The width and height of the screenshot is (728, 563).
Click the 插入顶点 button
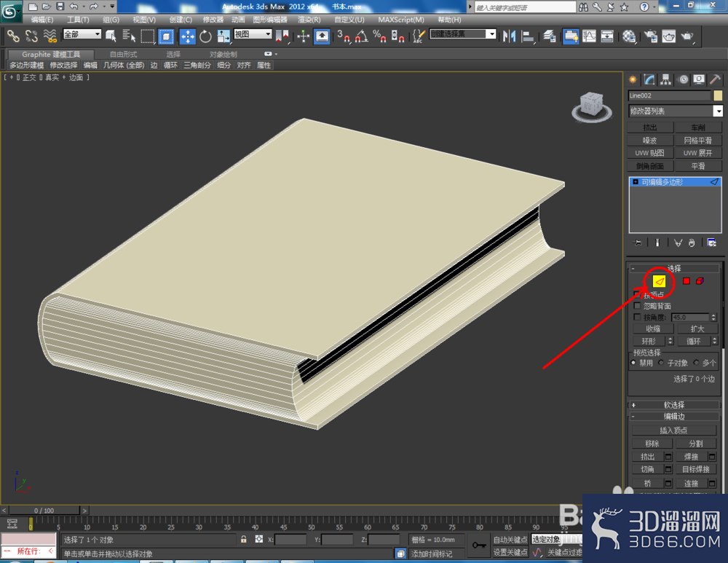pyautogui.click(x=673, y=430)
